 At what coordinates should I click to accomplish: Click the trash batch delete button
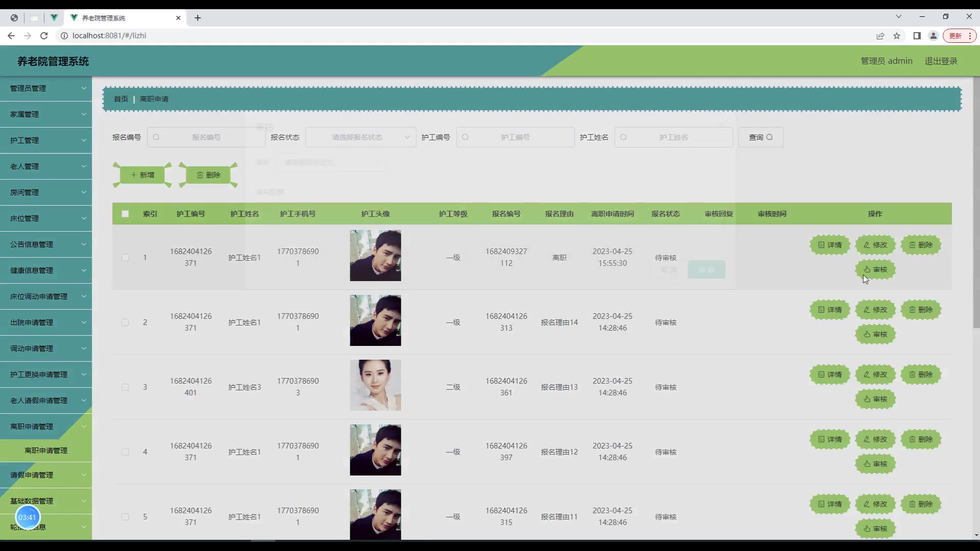pos(208,175)
